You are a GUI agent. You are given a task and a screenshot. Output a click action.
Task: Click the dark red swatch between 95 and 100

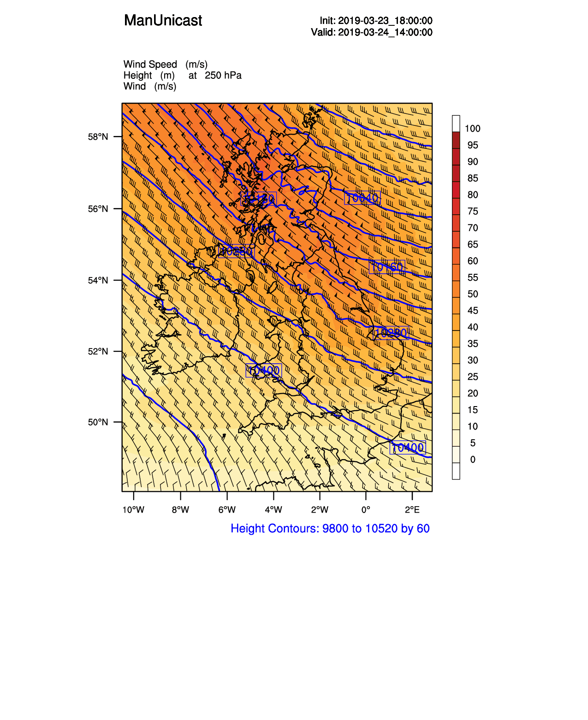pos(456,140)
